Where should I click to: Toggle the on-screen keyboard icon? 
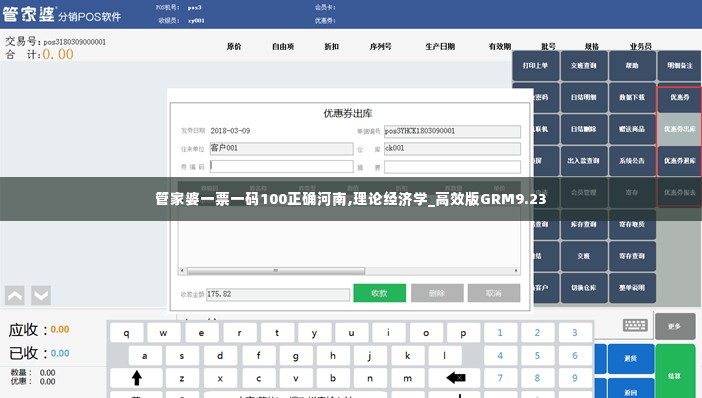(x=635, y=325)
